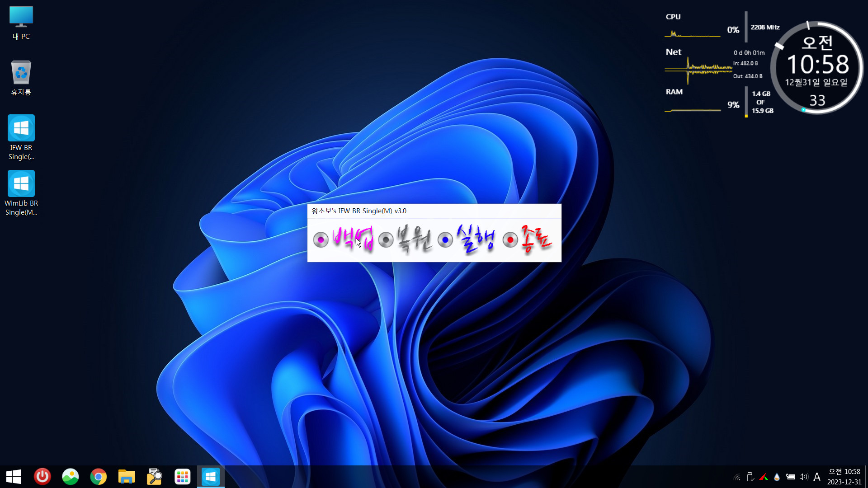Click the red-green triangle tray icon
This screenshot has width=868, height=488.
pyautogui.click(x=764, y=477)
